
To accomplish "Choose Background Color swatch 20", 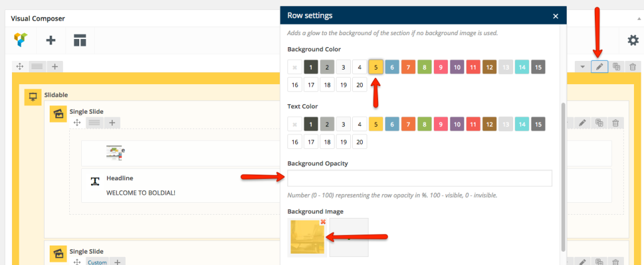I will click(360, 85).
